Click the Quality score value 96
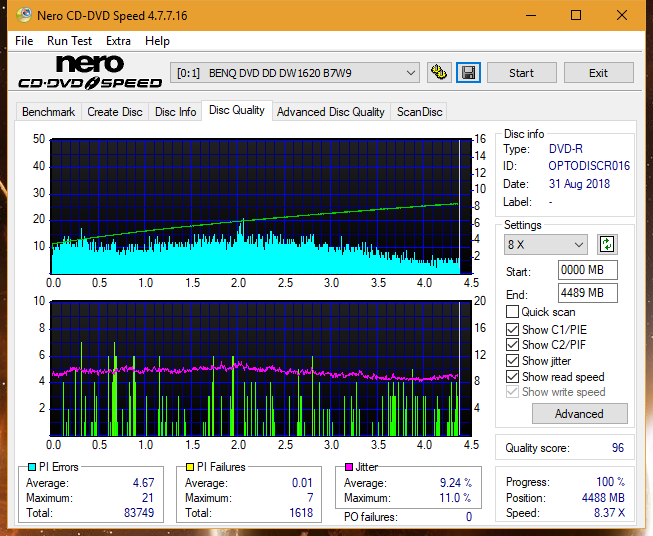Viewport: 653px width, 536px height. 618,448
